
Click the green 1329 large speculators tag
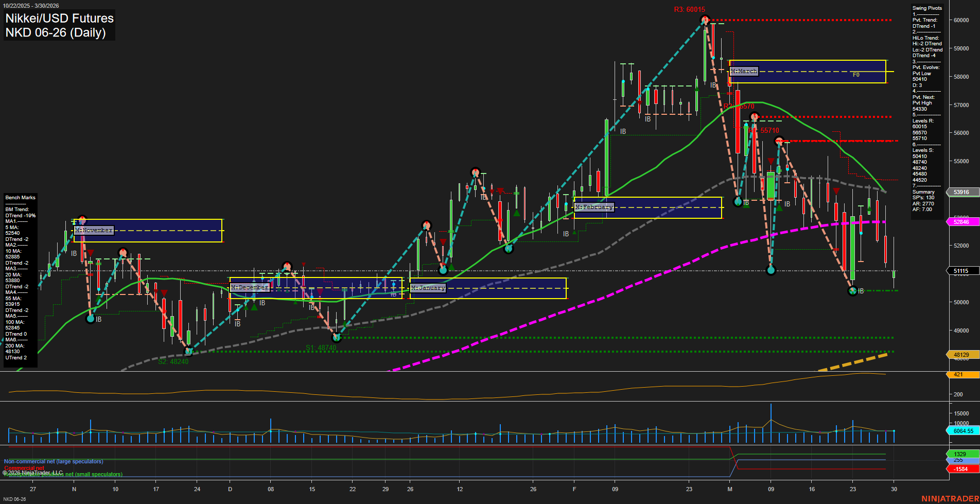[960, 454]
